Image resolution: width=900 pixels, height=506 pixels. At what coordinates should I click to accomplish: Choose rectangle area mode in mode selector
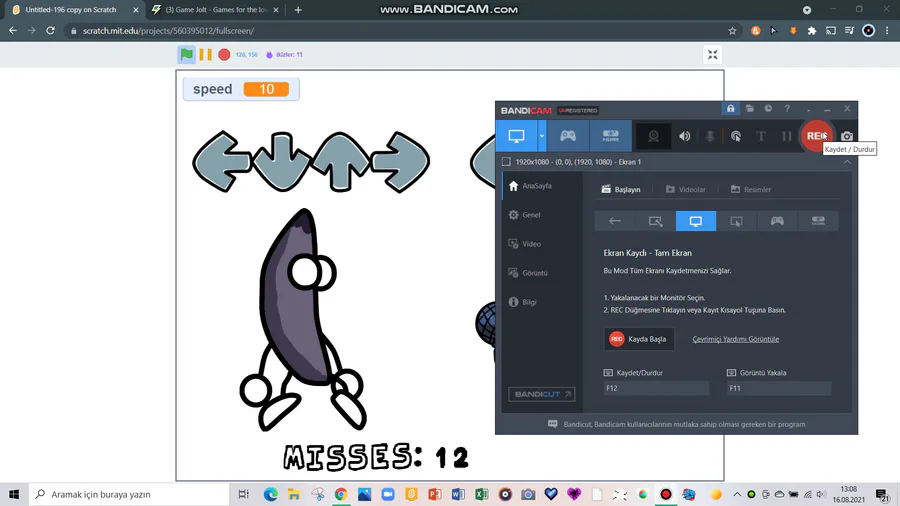655,221
